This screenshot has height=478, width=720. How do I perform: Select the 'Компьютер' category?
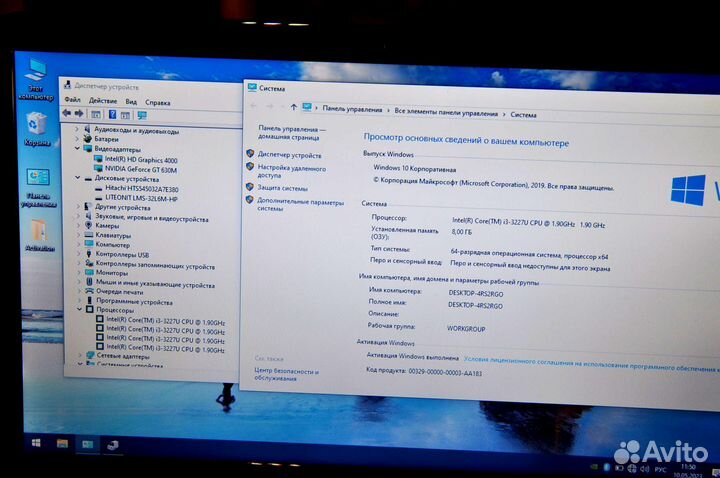tap(112, 245)
